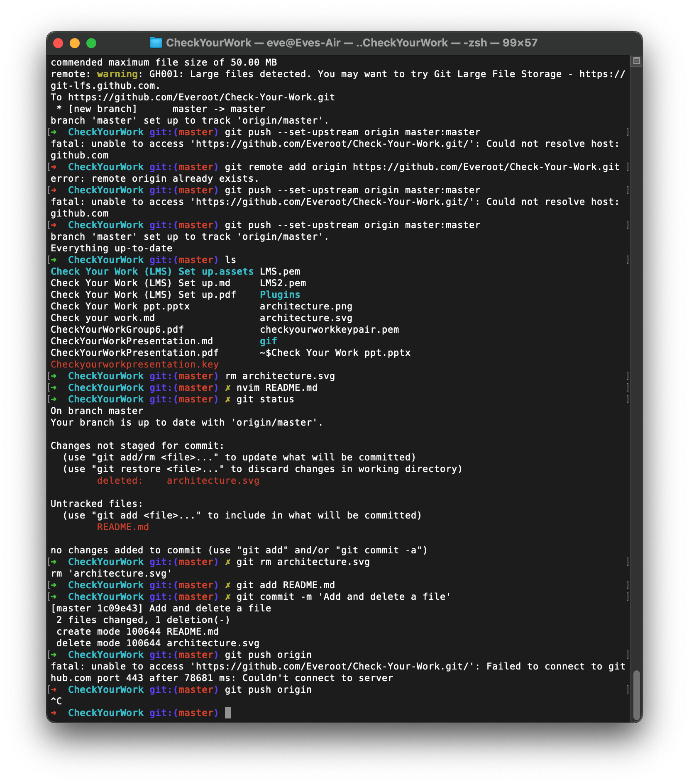Image resolution: width=689 pixels, height=784 pixels.
Task: Click the filename "LMS2.pem" in the ls output
Action: 283,283
